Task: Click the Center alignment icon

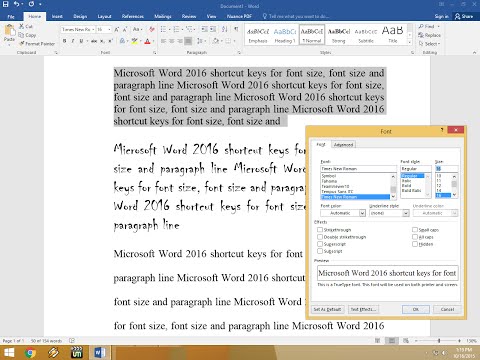Action: [172, 41]
